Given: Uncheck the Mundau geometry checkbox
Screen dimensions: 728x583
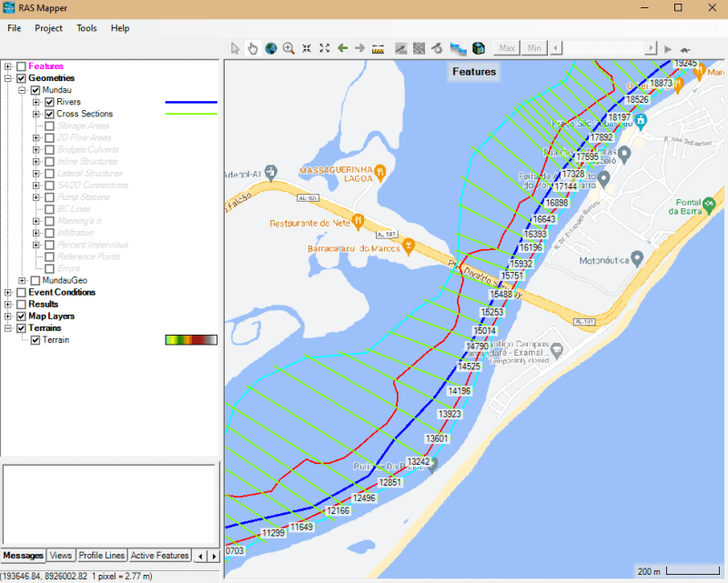Looking at the screenshot, I should click(35, 90).
